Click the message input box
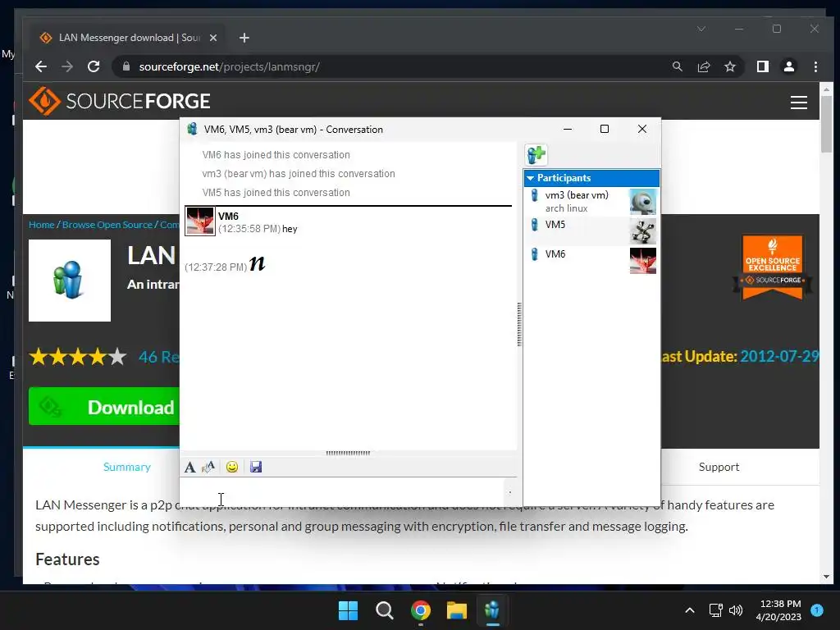The image size is (840, 630). click(x=343, y=491)
